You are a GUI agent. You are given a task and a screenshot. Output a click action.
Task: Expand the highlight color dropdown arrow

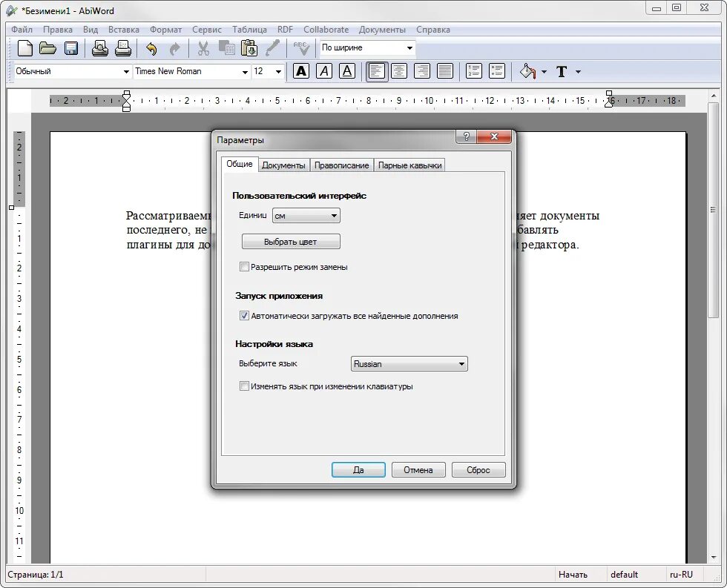pos(545,72)
